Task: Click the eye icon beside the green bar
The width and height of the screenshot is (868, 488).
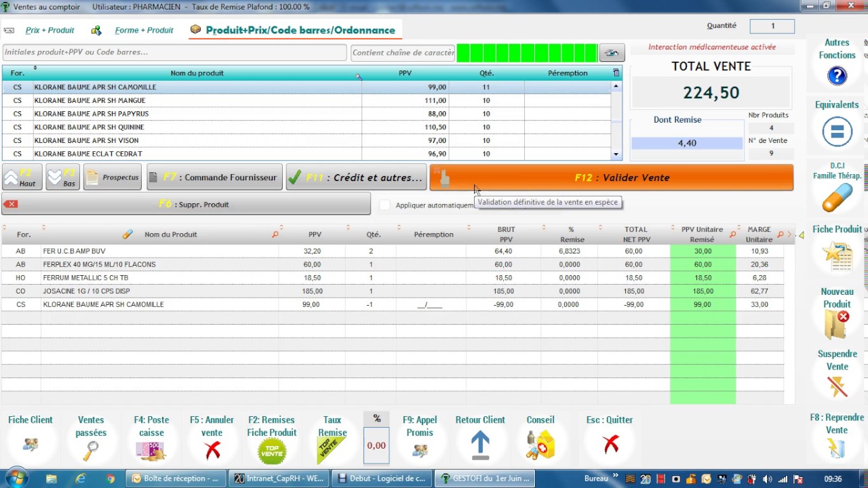Action: coord(612,53)
